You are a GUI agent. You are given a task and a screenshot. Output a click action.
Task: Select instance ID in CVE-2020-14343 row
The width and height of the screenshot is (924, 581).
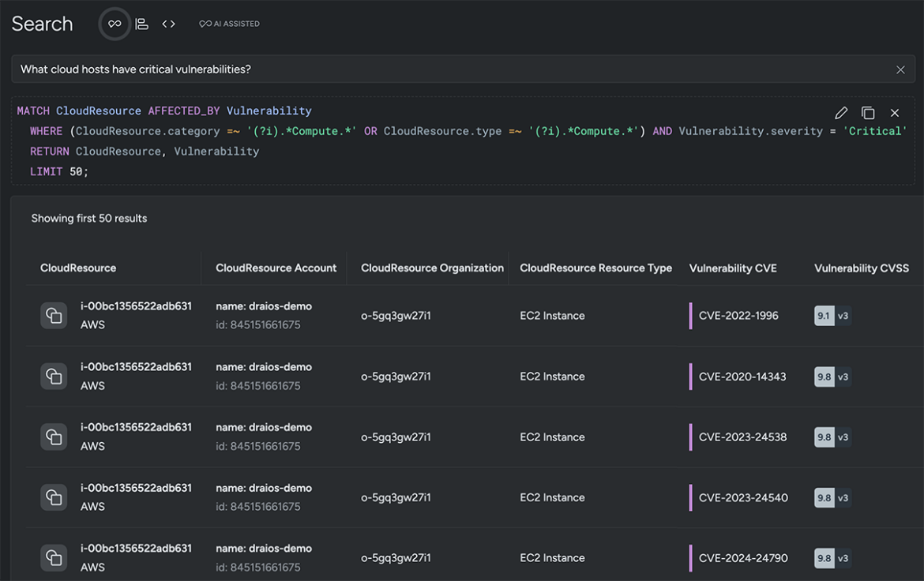click(x=136, y=367)
